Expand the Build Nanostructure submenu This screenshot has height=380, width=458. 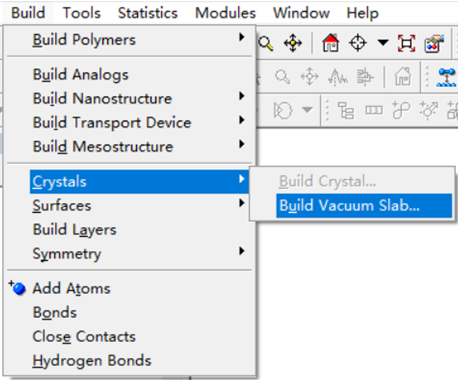pos(242,96)
